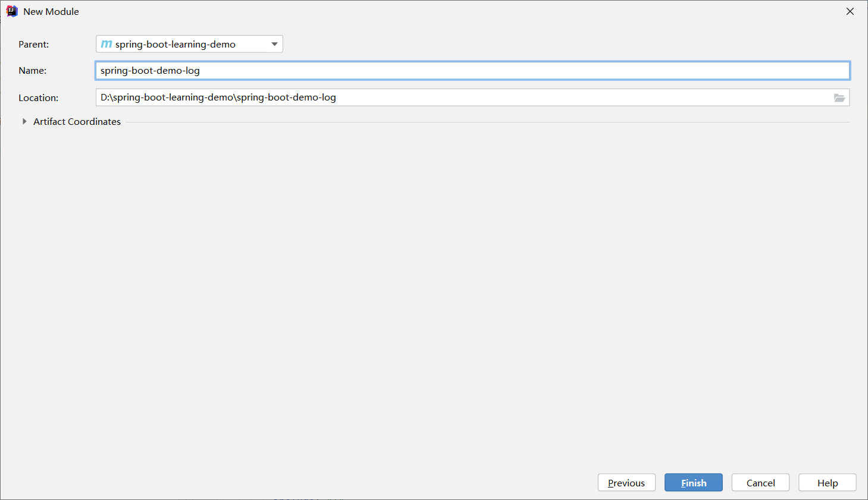Click the Finish button
The height and width of the screenshot is (500, 868).
click(694, 483)
